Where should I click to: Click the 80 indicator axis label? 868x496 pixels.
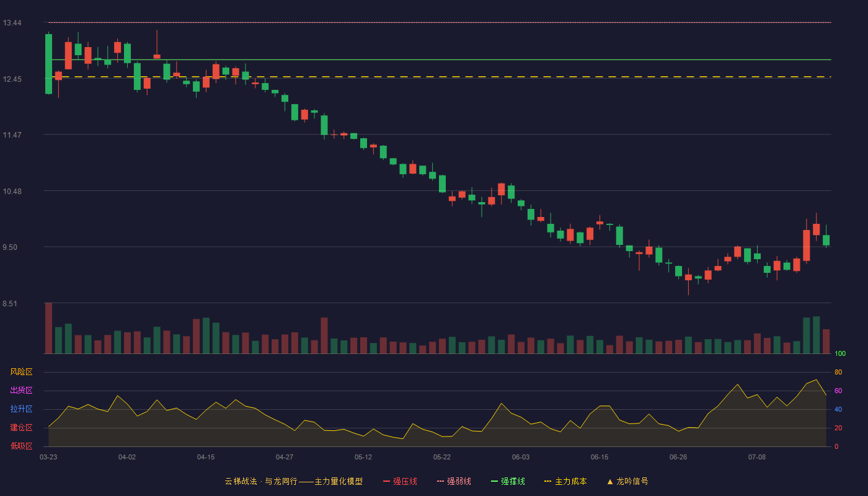[838, 372]
